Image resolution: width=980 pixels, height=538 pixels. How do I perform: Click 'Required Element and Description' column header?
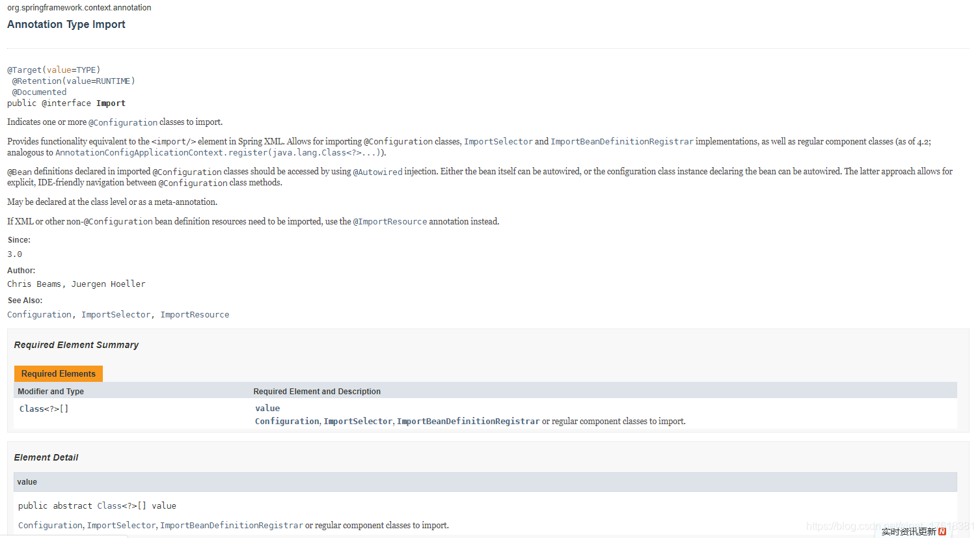point(317,392)
